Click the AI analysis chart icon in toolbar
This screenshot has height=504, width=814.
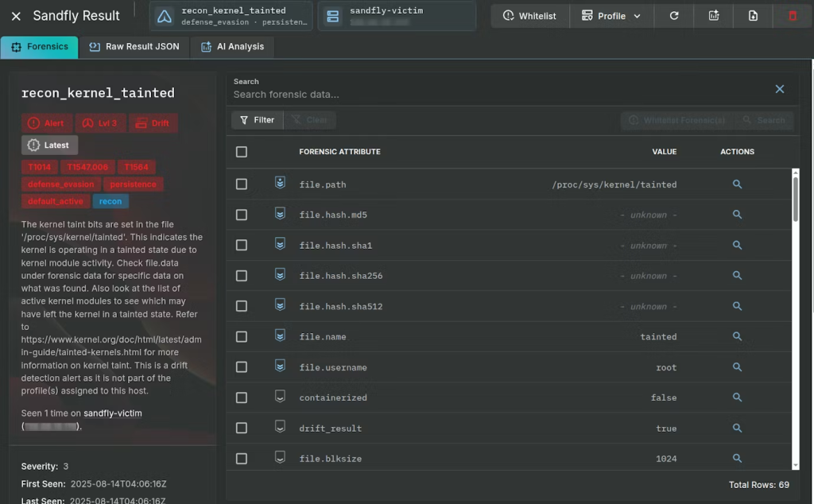713,16
